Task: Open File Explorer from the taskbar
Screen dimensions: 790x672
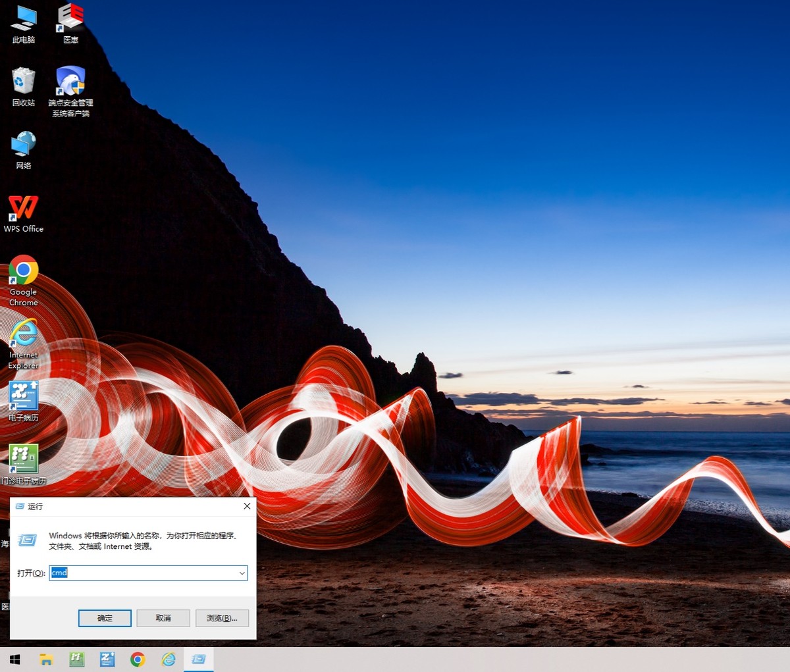Action: [46, 658]
